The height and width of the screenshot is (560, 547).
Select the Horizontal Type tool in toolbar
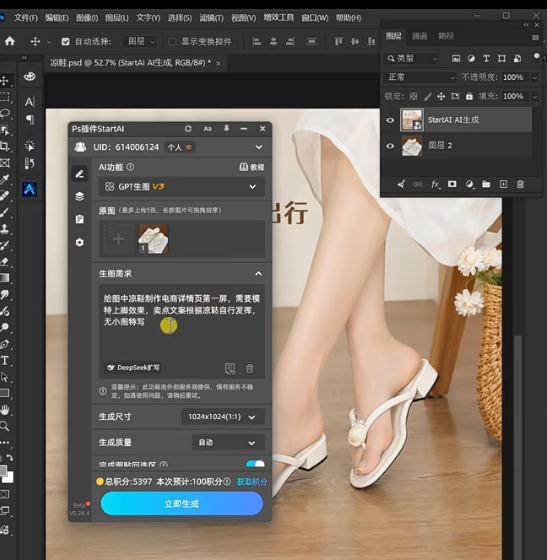5,361
